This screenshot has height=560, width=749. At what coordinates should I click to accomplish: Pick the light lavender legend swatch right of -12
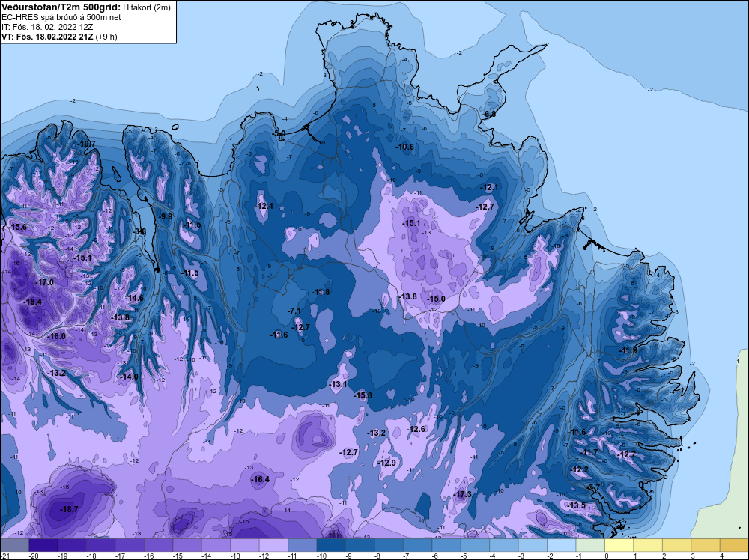pyautogui.click(x=273, y=545)
